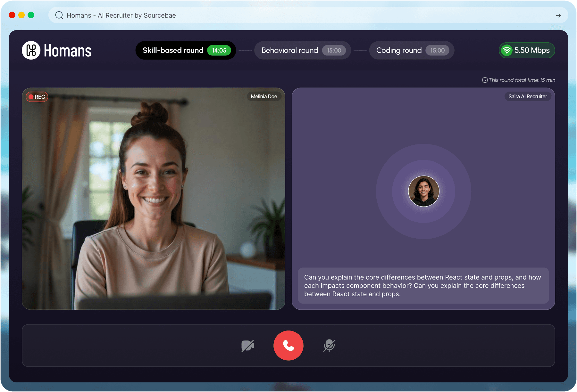Click the green Wi-Fi signal icon
This screenshot has width=577, height=392.
coord(507,50)
